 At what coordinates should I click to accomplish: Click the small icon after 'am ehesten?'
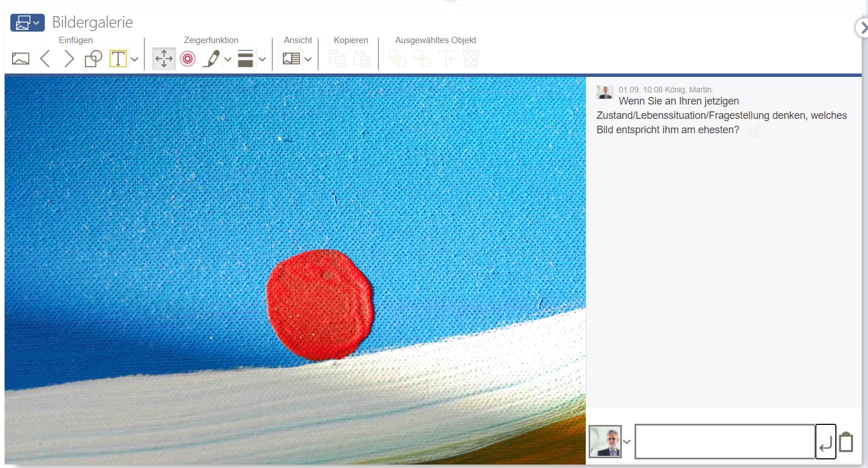[754, 131]
